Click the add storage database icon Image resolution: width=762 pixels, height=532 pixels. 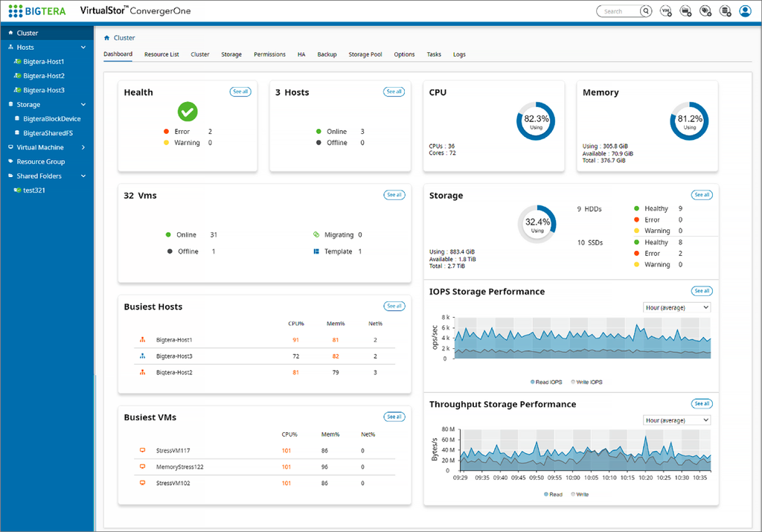(726, 11)
